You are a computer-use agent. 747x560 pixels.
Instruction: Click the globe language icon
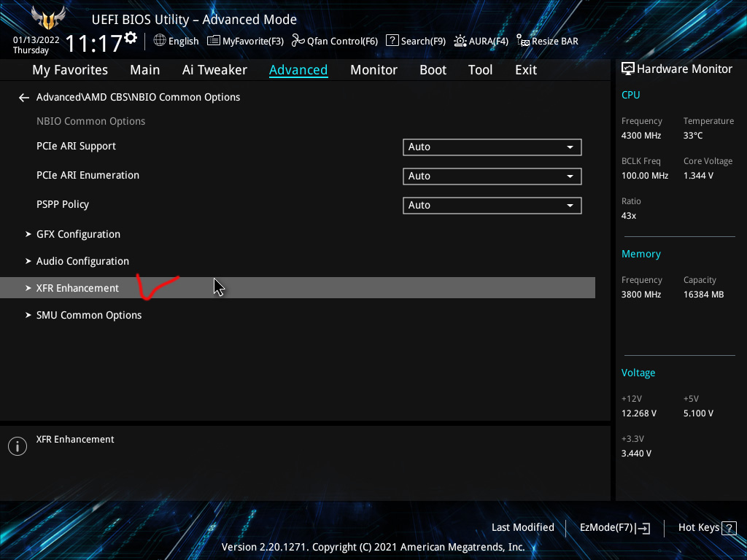160,41
